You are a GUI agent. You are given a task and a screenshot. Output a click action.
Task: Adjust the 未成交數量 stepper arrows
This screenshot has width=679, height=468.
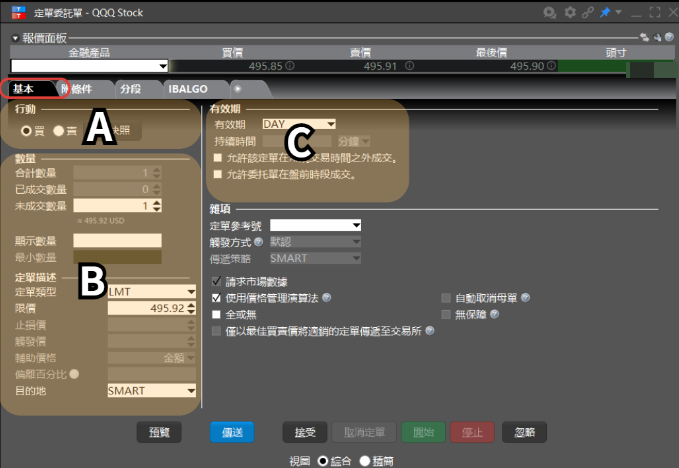click(157, 206)
